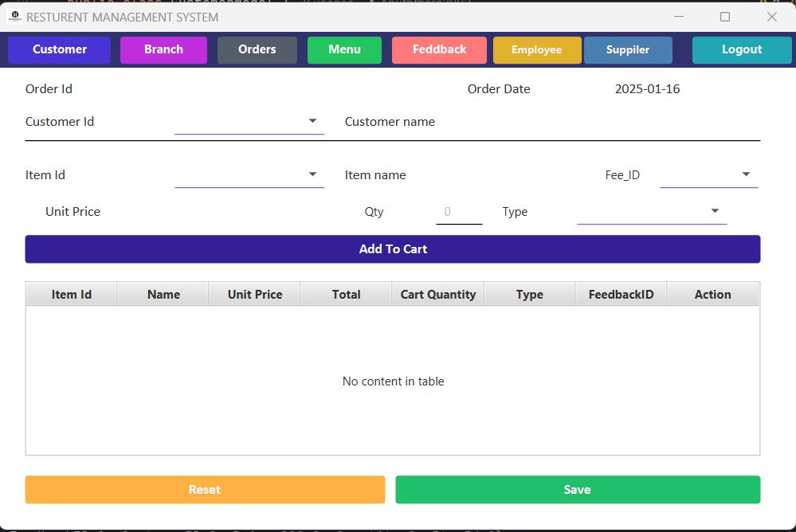Click the Add To Cart button
Viewport: 796px width, 532px height.
pos(392,249)
